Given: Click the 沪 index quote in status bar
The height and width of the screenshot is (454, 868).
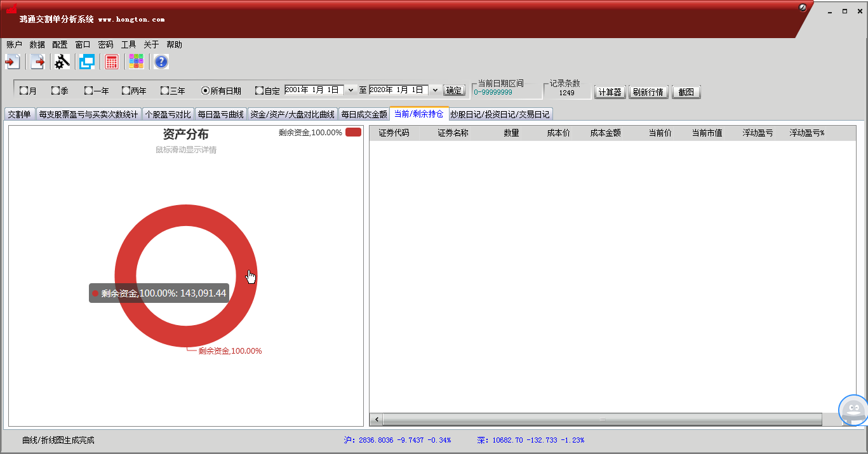Looking at the screenshot, I should [397, 440].
